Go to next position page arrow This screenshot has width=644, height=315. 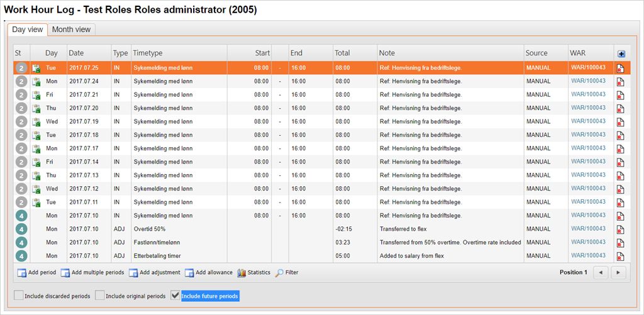click(x=619, y=272)
